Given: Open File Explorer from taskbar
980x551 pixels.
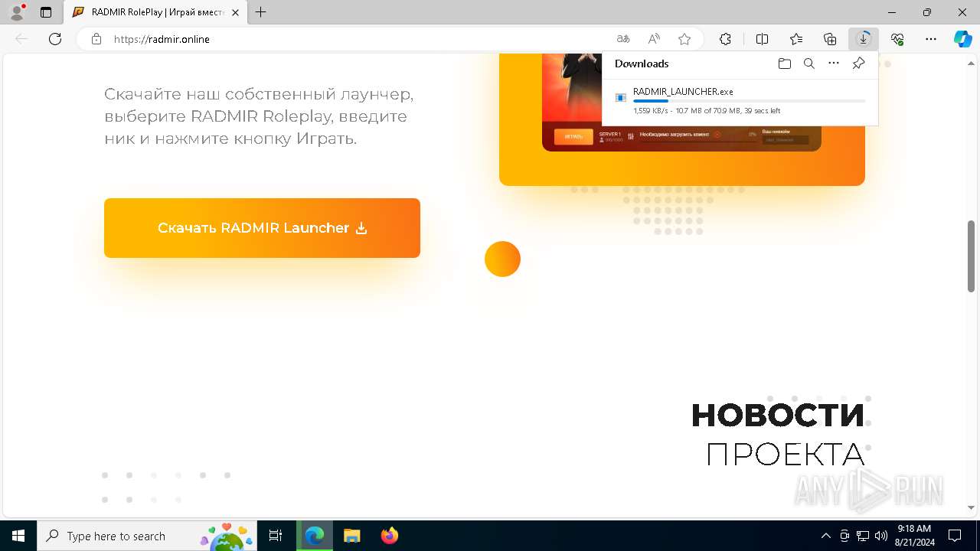Looking at the screenshot, I should coord(351,536).
